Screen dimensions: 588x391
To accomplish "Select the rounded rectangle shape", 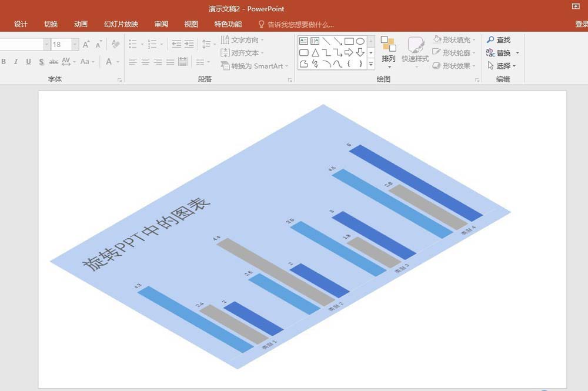I will [x=304, y=52].
